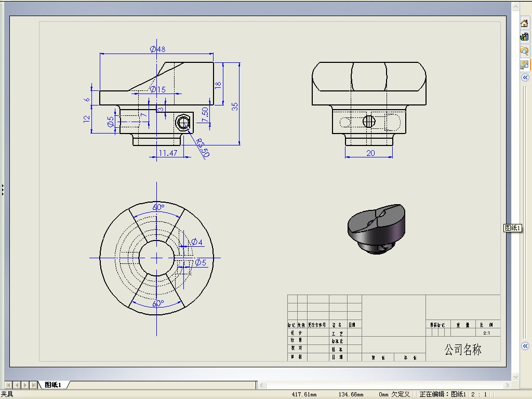This screenshot has width=532, height=399.
Task: Select the upper 60° angle dimension
Action: click(158, 207)
